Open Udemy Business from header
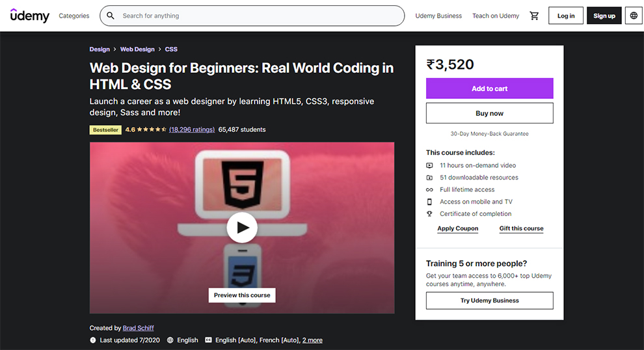 (438, 16)
